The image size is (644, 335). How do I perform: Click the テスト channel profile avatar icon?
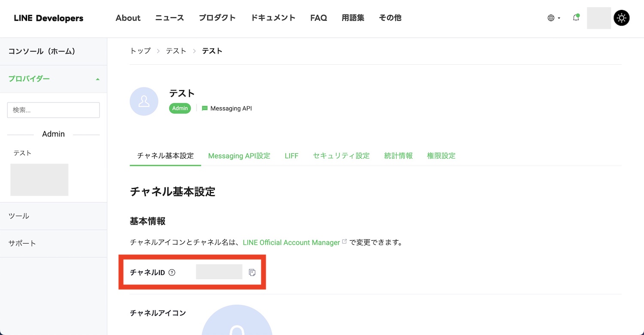point(144,101)
